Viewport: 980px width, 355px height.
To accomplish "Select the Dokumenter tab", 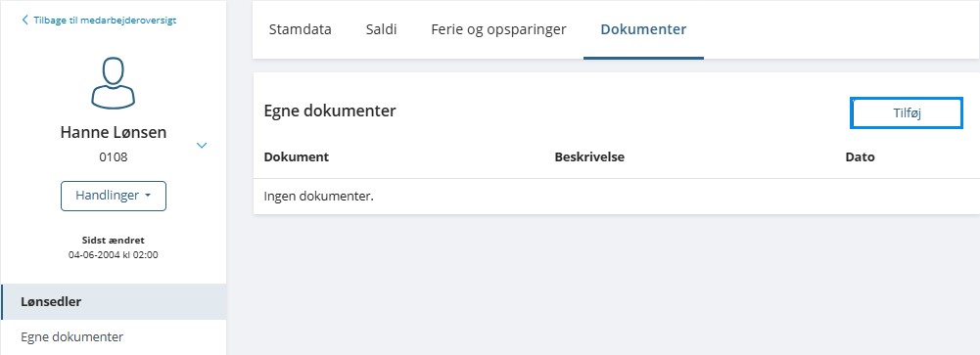I will pyautogui.click(x=644, y=29).
